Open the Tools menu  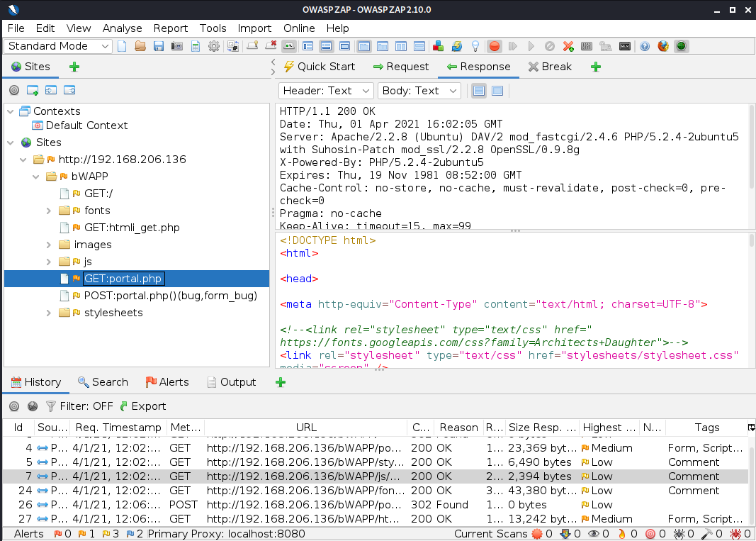pyautogui.click(x=213, y=28)
